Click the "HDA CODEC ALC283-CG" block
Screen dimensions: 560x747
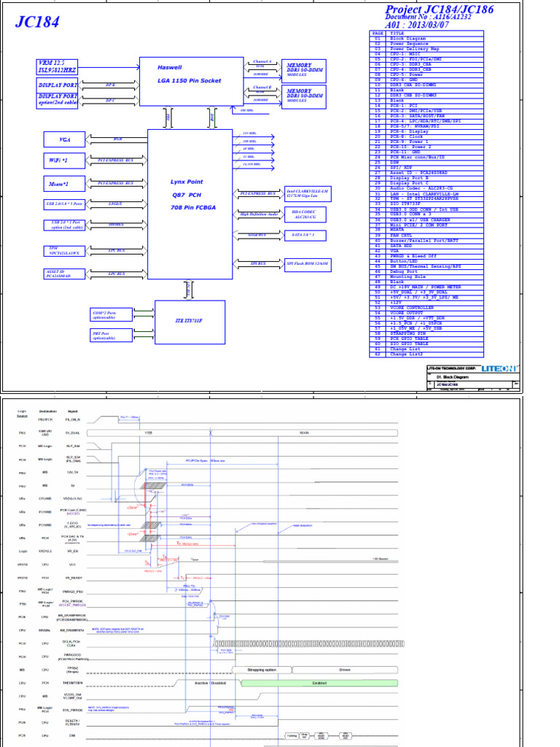306,214
